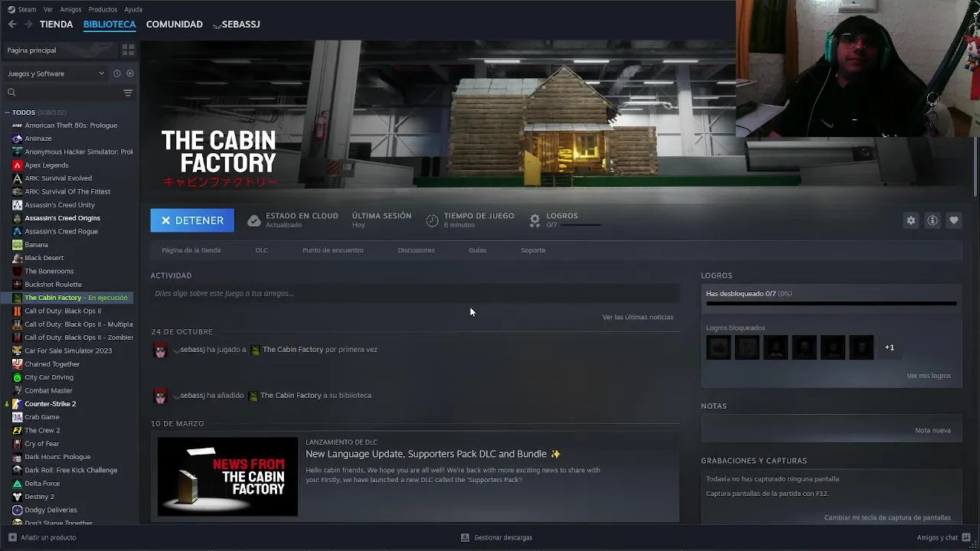Click the Banana game icon
980x551 pixels.
pos(17,245)
